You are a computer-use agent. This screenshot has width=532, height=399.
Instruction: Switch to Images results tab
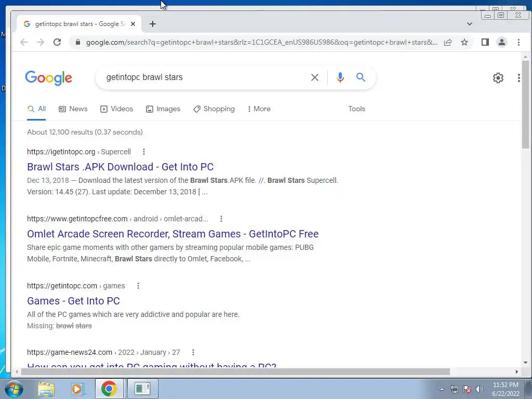pos(163,109)
